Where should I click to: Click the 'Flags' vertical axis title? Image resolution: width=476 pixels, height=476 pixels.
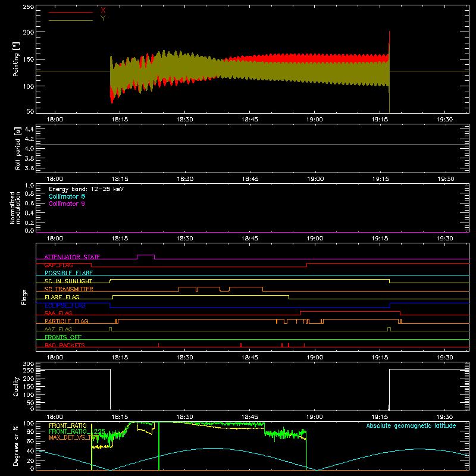(24, 297)
